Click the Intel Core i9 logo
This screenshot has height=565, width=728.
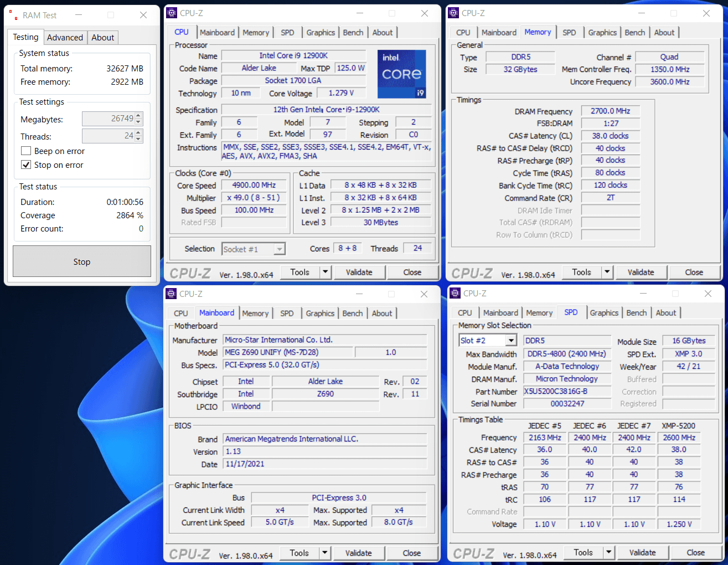(x=402, y=74)
